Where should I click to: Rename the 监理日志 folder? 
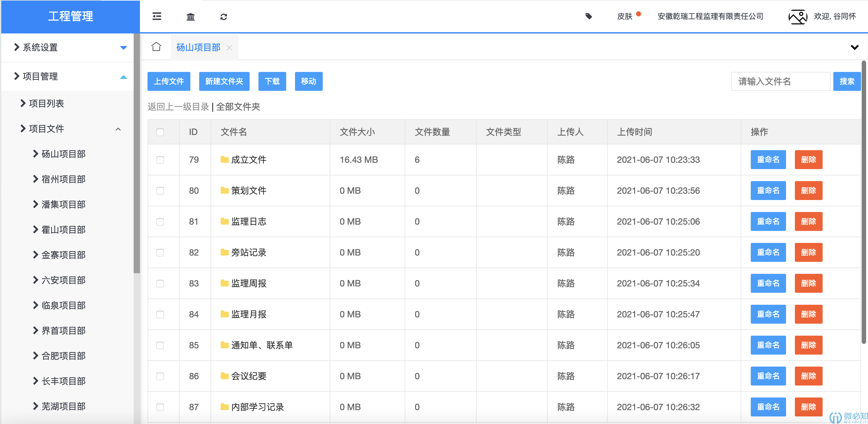pyautogui.click(x=768, y=221)
